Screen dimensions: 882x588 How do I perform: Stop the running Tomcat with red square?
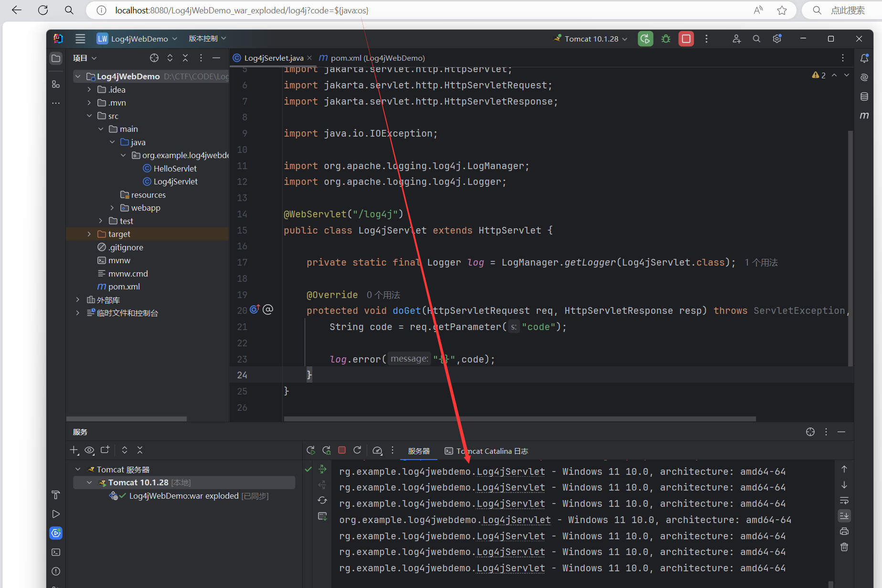click(686, 39)
